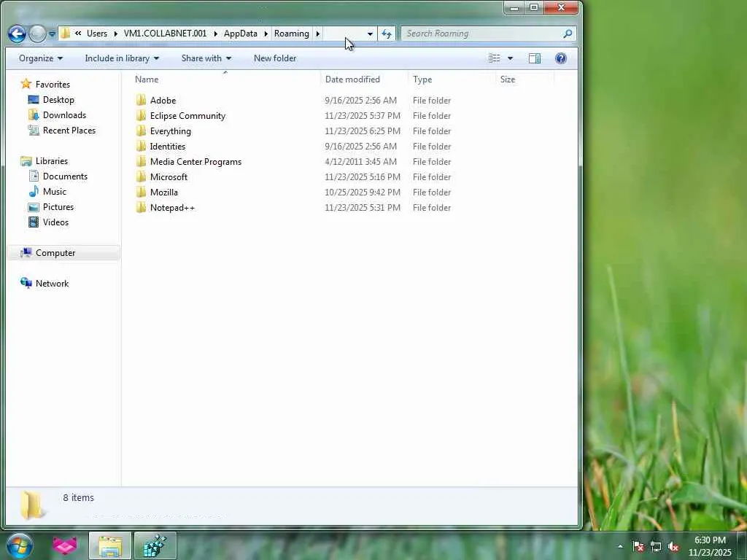Expand arrow after AppData in address bar

[x=266, y=34]
